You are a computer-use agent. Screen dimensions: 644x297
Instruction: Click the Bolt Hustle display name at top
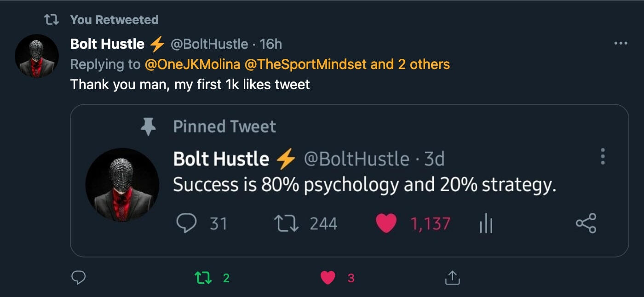point(107,44)
